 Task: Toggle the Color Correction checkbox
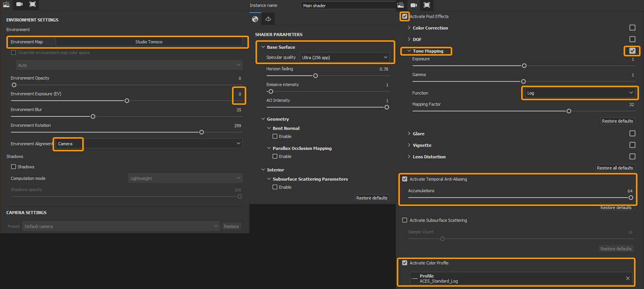632,28
